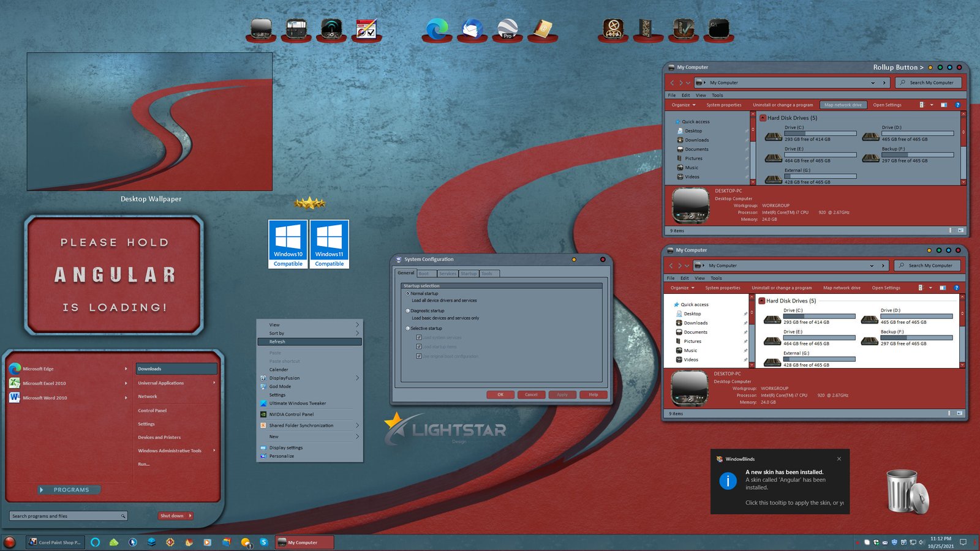Image resolution: width=980 pixels, height=551 pixels.
Task: Click External (G:) usage bar in bottom window
Action: (x=819, y=359)
